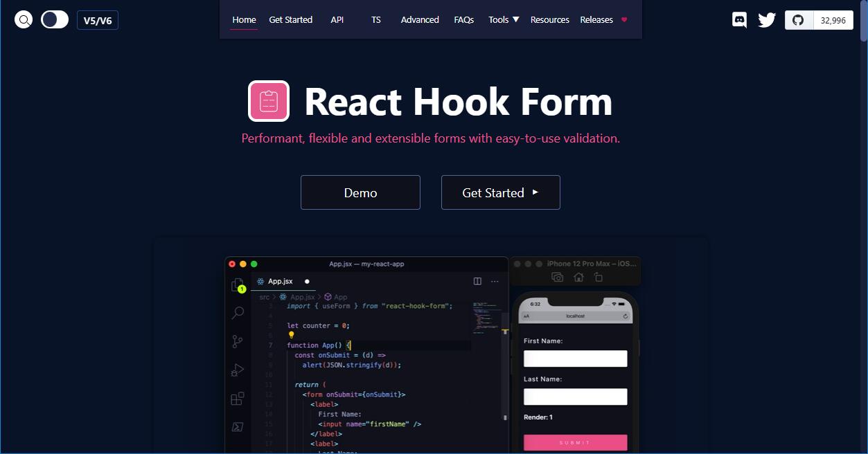Open the Source Control icon in the sidebar
This screenshot has height=454, width=868.
tap(237, 341)
